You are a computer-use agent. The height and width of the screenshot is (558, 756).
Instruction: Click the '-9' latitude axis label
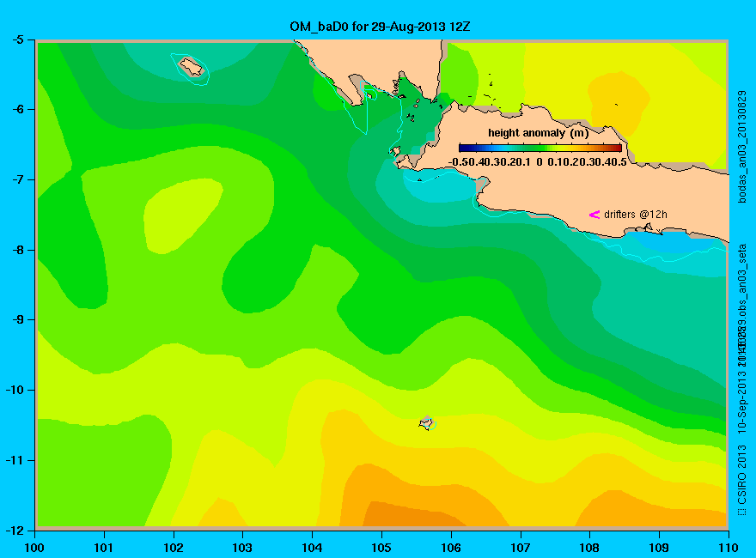17,319
